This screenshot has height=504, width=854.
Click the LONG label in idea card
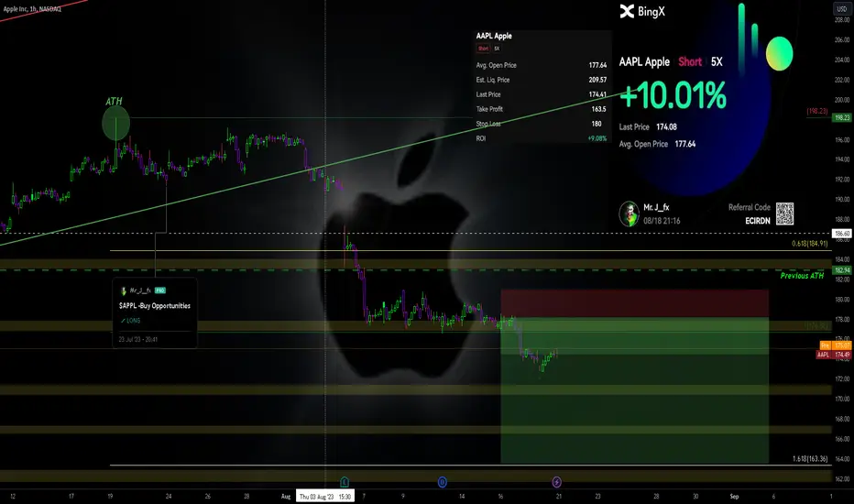(131, 321)
